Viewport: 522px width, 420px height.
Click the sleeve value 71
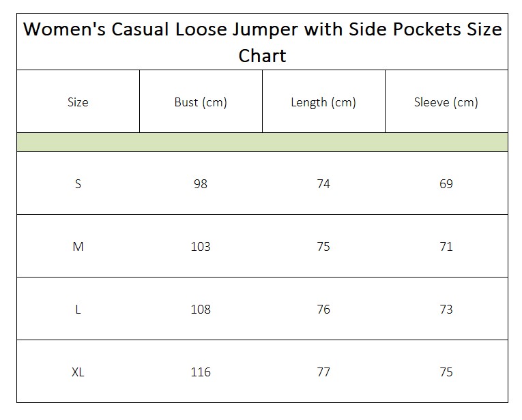coord(446,246)
